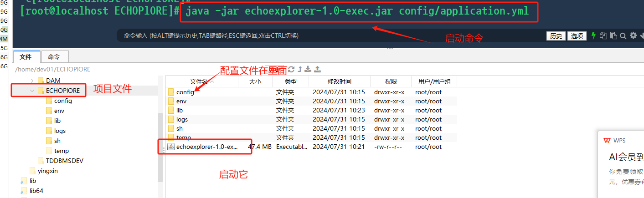644x198 pixels.
Task: Sort by 类型 column header
Action: [x=290, y=81]
